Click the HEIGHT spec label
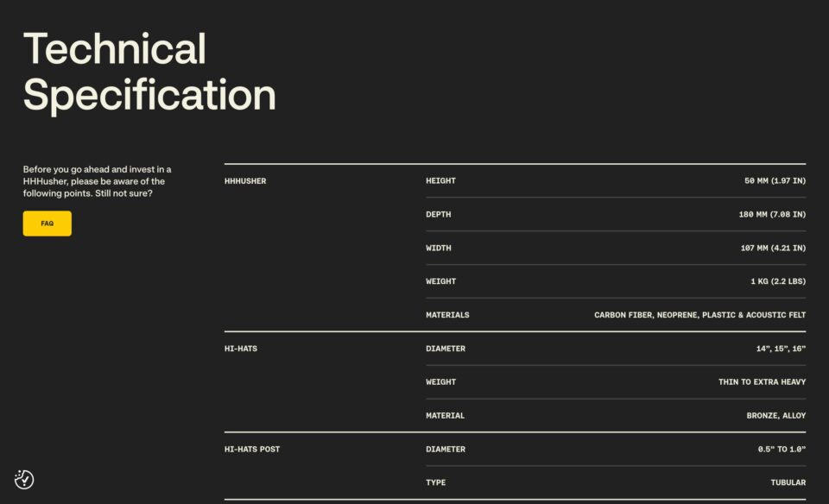This screenshot has width=829, height=504. (x=440, y=180)
